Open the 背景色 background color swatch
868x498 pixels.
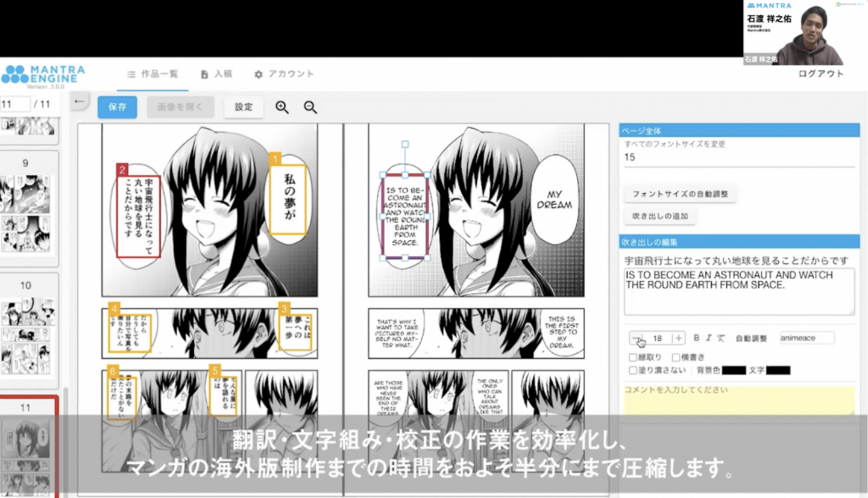734,370
